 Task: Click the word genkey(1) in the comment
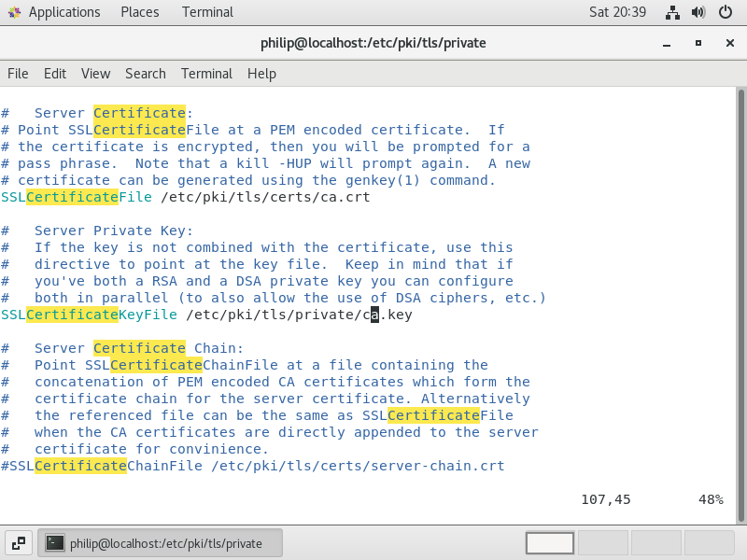(x=383, y=180)
